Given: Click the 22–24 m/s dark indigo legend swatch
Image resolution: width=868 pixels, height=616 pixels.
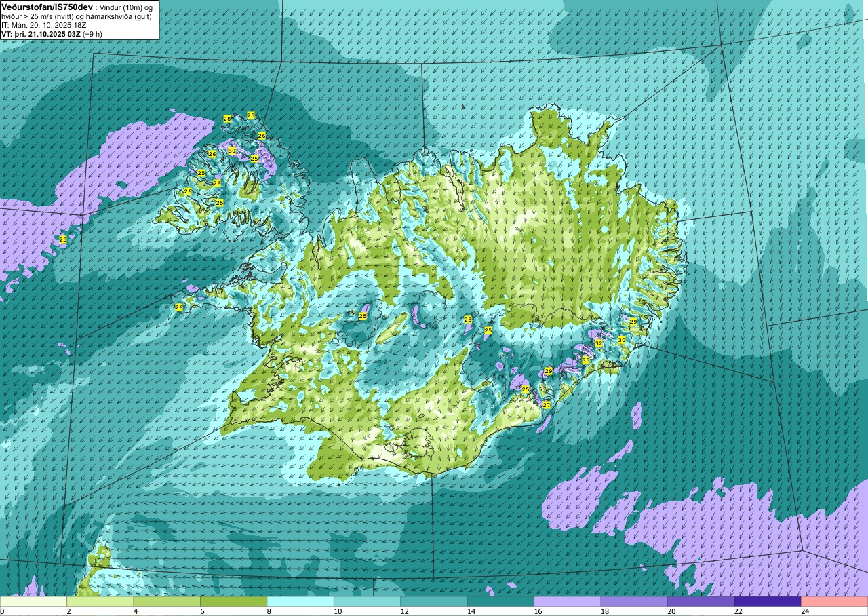Looking at the screenshot, I should tap(768, 601).
